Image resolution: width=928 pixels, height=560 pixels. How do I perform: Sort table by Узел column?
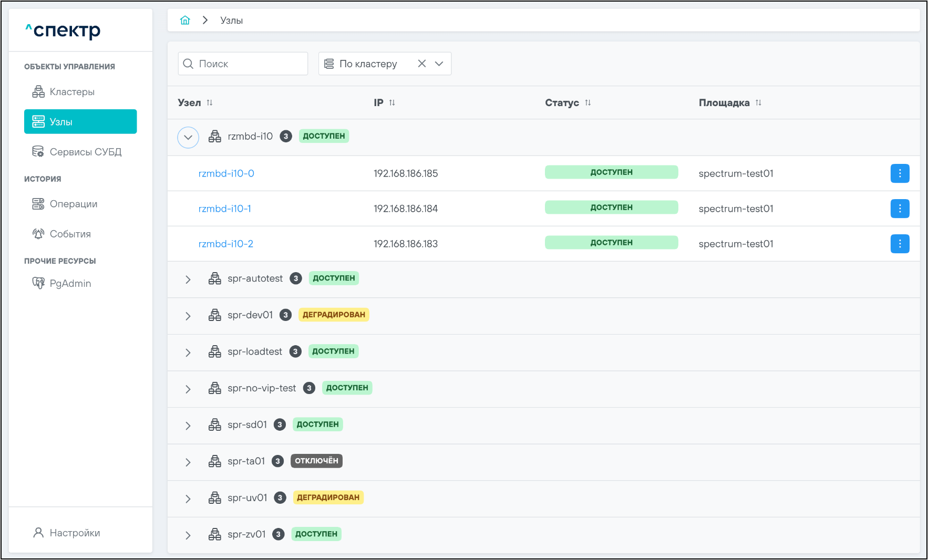tap(210, 103)
